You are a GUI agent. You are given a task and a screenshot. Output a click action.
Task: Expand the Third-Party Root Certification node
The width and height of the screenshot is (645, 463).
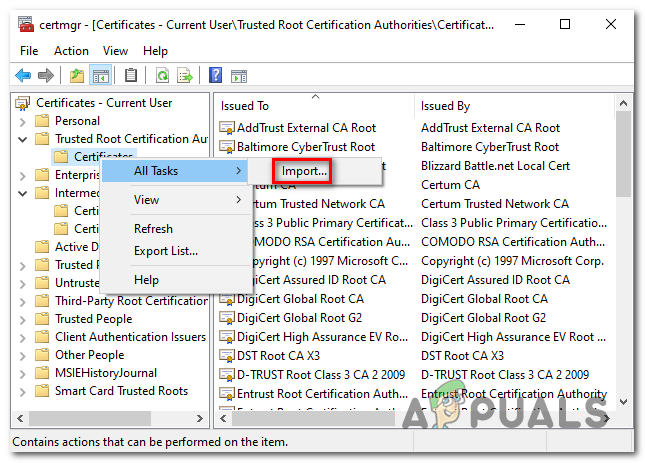23,302
